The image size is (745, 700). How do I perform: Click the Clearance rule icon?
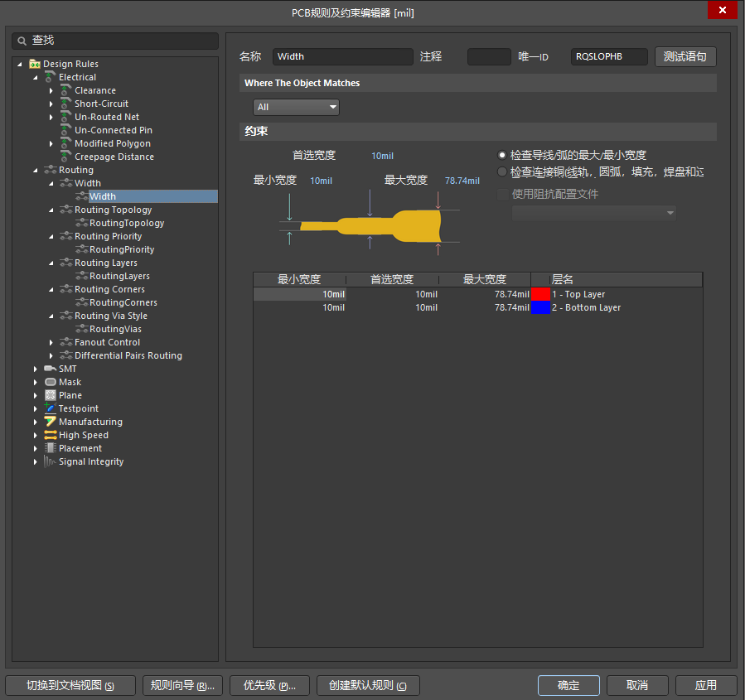tap(66, 89)
